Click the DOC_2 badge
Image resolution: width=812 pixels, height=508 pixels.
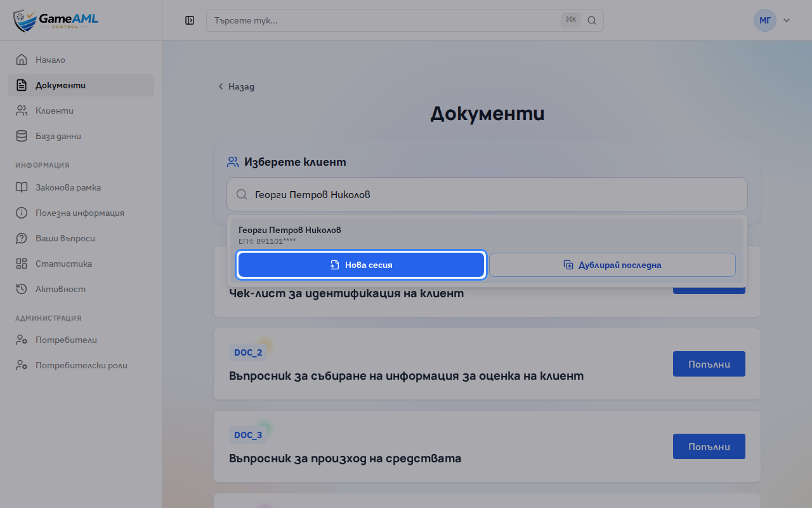tap(248, 352)
